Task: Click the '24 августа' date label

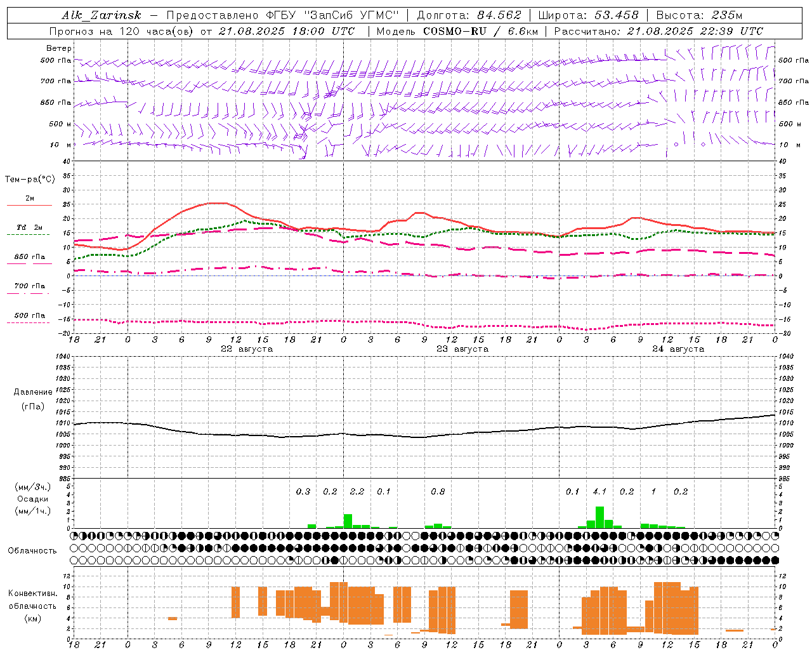Action: (x=678, y=349)
